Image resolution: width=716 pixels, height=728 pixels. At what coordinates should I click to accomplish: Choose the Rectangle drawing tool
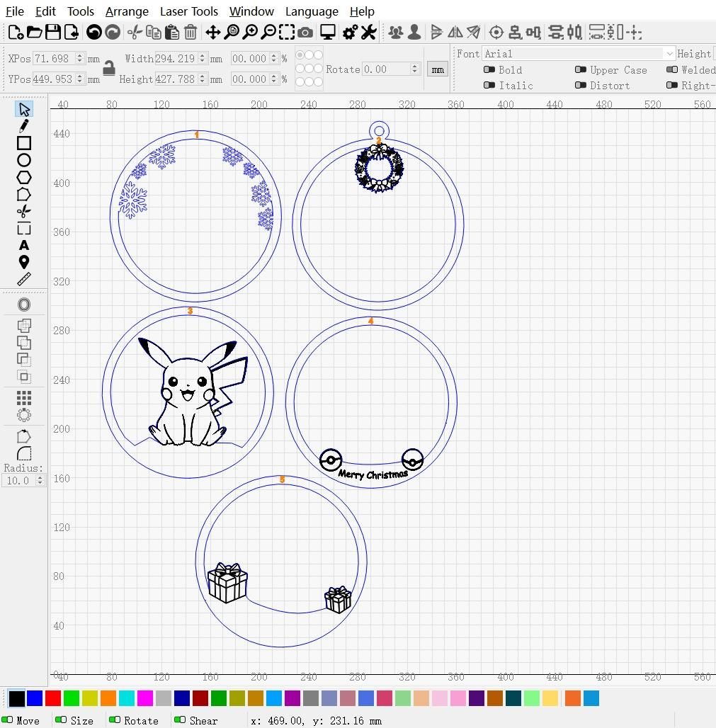[x=24, y=143]
